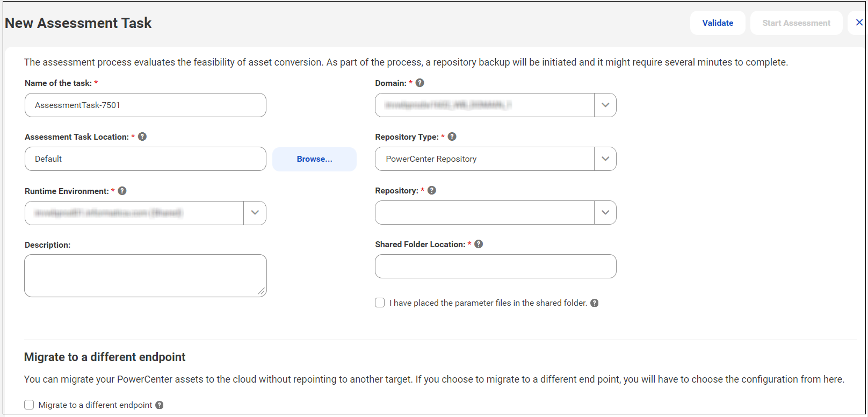Click the Shared Folder Location input field
This screenshot has width=868, height=417.
tap(496, 267)
